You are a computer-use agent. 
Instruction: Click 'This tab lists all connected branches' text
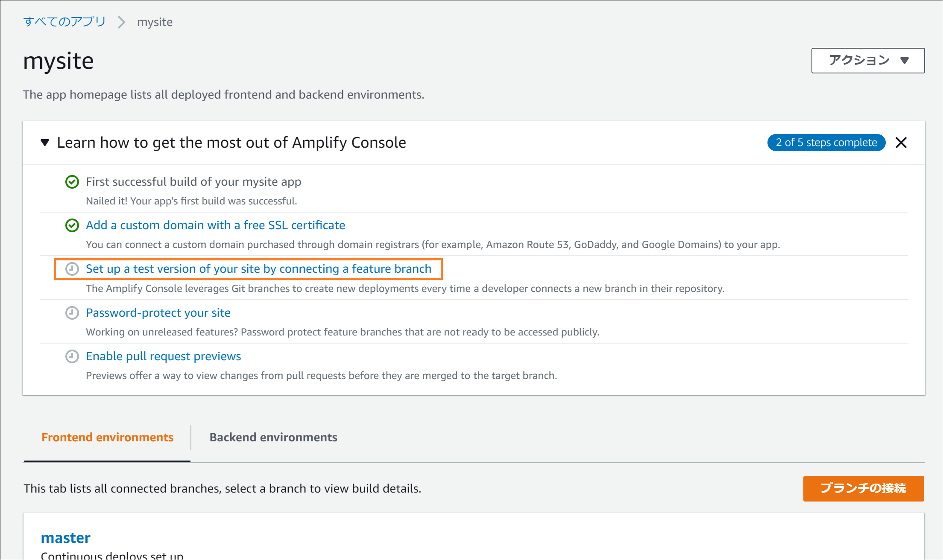223,489
